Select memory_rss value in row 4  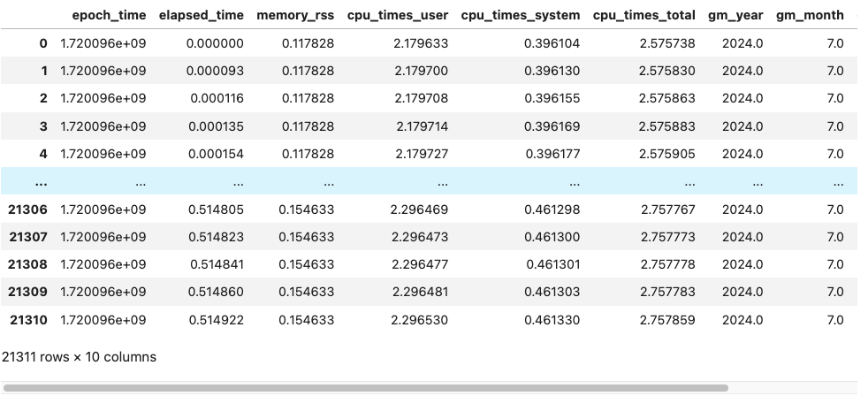coord(308,154)
